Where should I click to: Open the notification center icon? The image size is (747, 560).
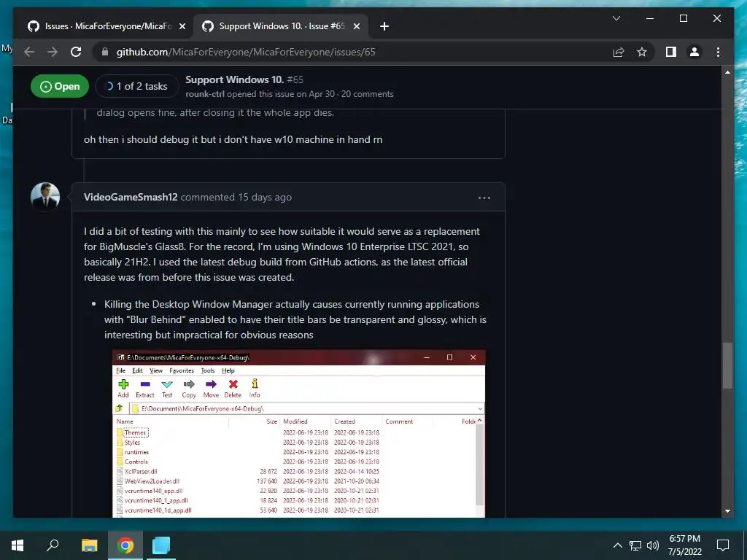pos(723,545)
